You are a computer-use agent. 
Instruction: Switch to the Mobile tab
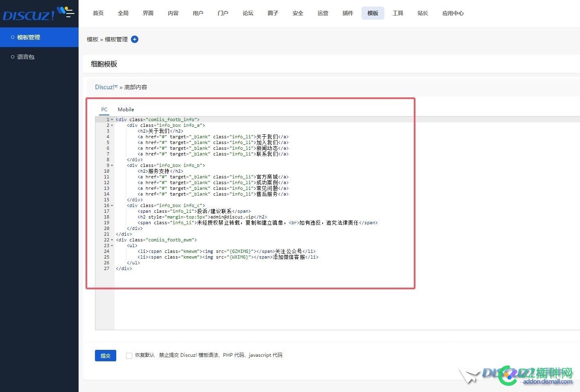(126, 110)
